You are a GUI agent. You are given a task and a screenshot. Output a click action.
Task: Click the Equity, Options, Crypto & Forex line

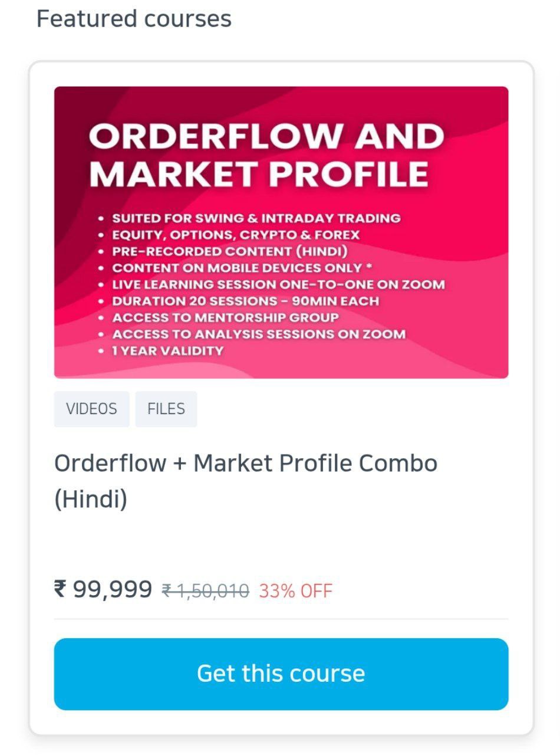[x=235, y=235]
